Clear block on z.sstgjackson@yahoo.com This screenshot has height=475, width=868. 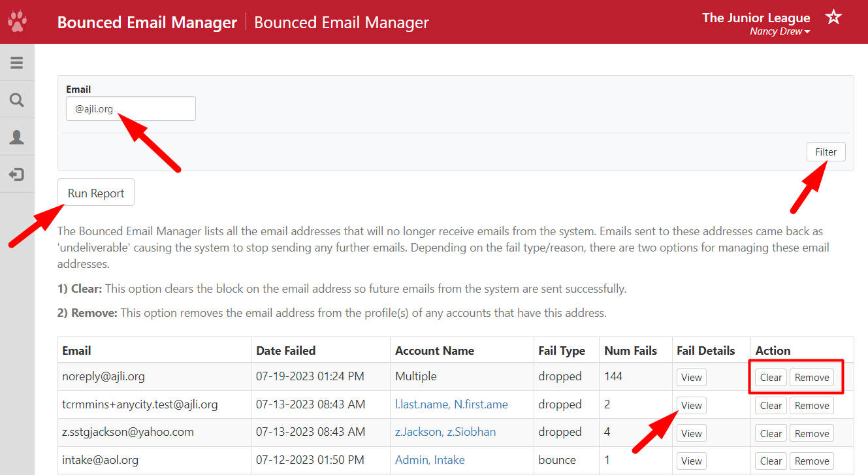pyautogui.click(x=771, y=434)
